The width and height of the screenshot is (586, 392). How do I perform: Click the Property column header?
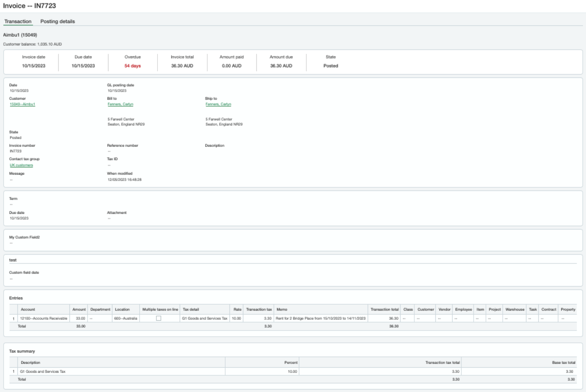568,309
